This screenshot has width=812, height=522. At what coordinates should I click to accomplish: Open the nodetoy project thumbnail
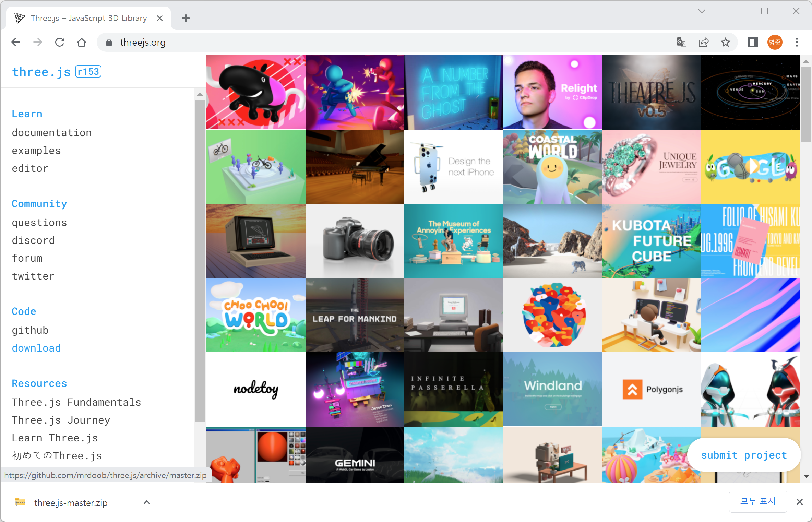tap(256, 389)
